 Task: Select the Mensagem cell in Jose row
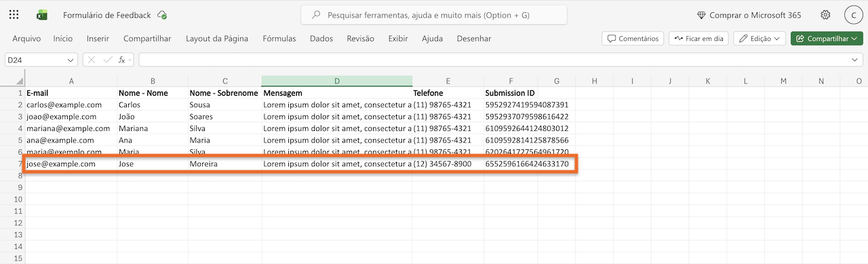point(336,164)
